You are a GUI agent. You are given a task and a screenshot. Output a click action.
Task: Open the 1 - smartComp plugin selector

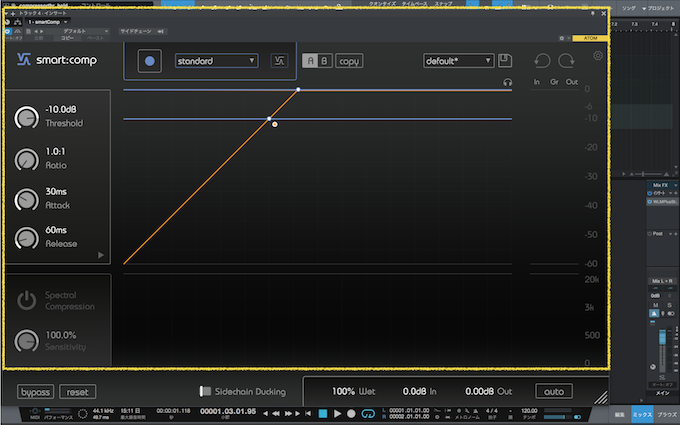tap(48, 22)
